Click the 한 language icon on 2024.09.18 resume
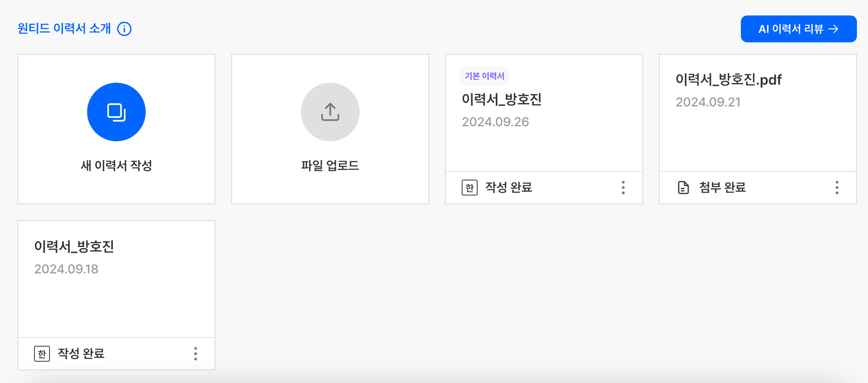The width and height of the screenshot is (868, 383). pyautogui.click(x=42, y=354)
